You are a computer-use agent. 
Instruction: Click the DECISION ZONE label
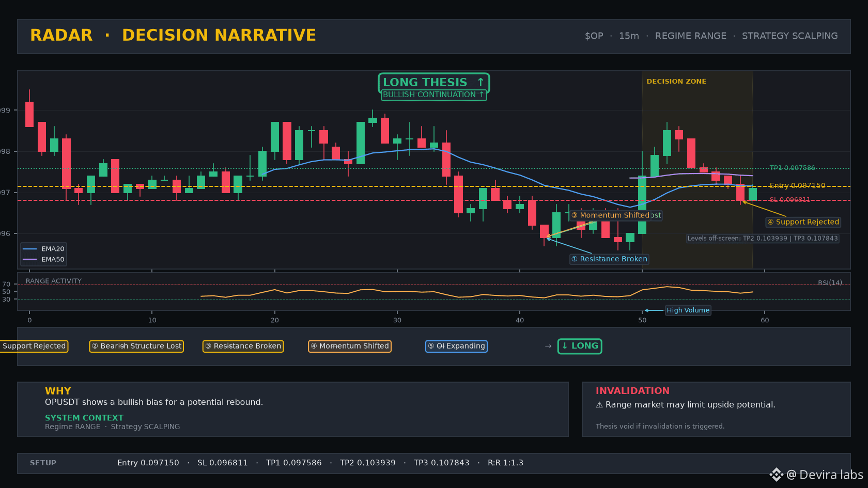pos(676,82)
